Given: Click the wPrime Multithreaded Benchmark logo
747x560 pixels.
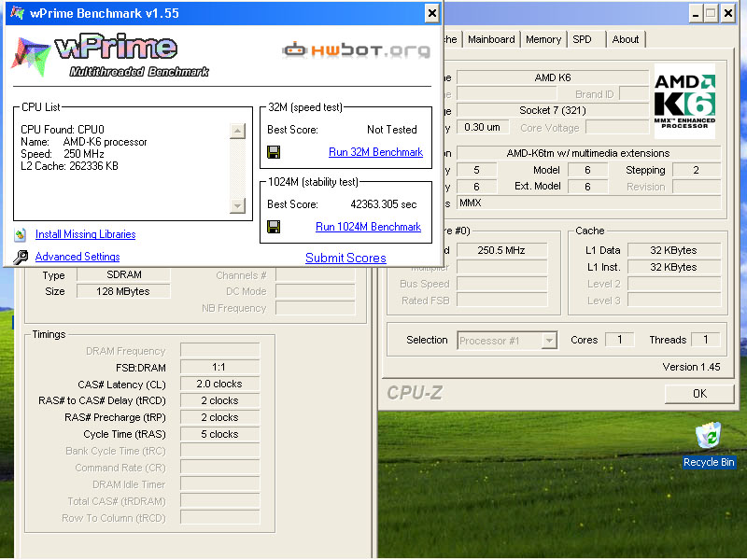Looking at the screenshot, I should click(x=110, y=55).
